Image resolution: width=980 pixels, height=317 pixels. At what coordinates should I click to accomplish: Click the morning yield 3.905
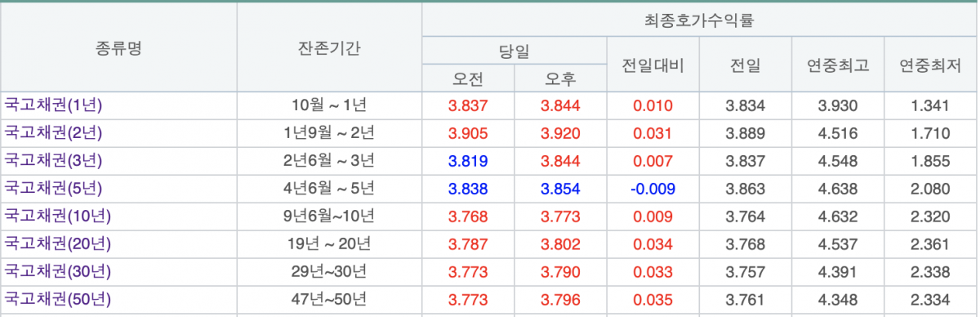pos(468,132)
